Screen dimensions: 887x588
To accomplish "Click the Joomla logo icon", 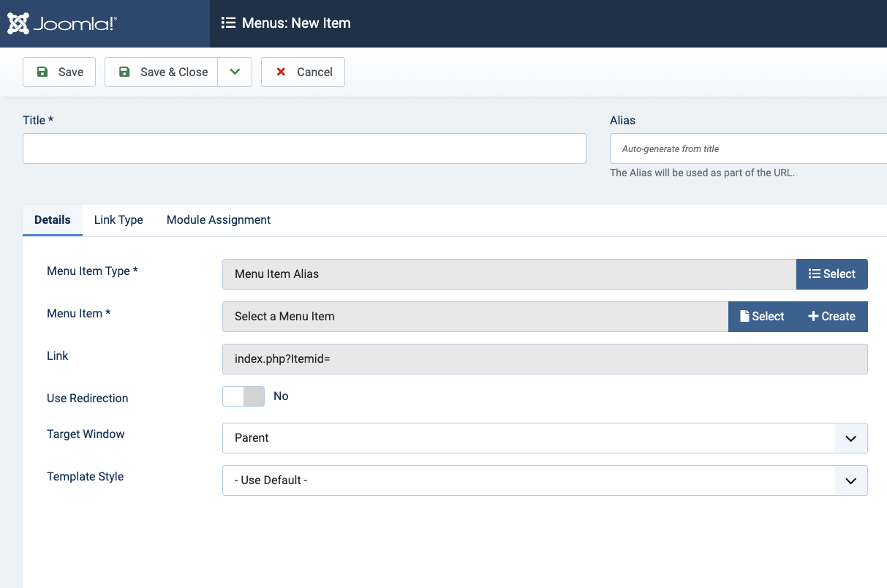I will click(x=19, y=23).
